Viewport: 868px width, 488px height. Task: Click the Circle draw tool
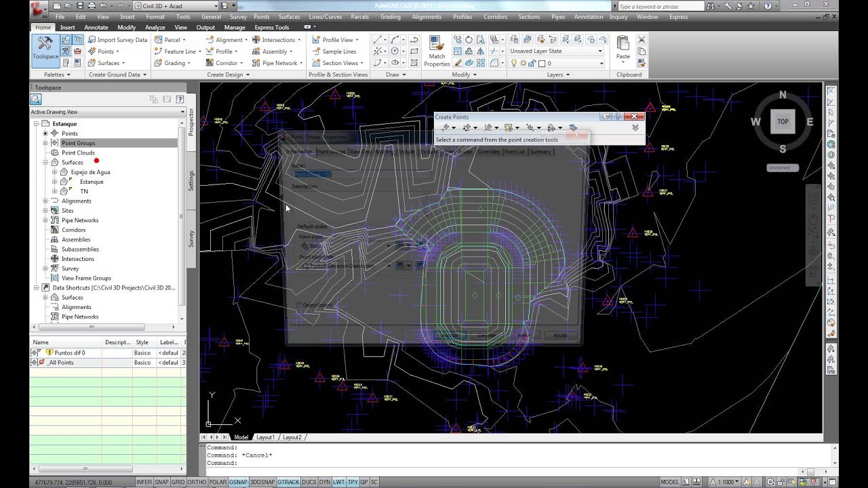395,51
